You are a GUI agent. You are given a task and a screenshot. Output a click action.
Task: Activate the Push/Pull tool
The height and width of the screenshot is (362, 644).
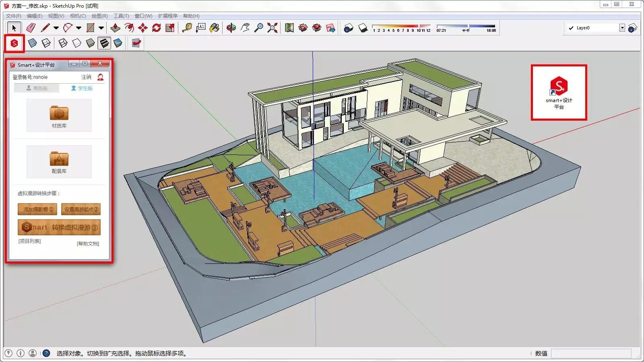click(116, 28)
